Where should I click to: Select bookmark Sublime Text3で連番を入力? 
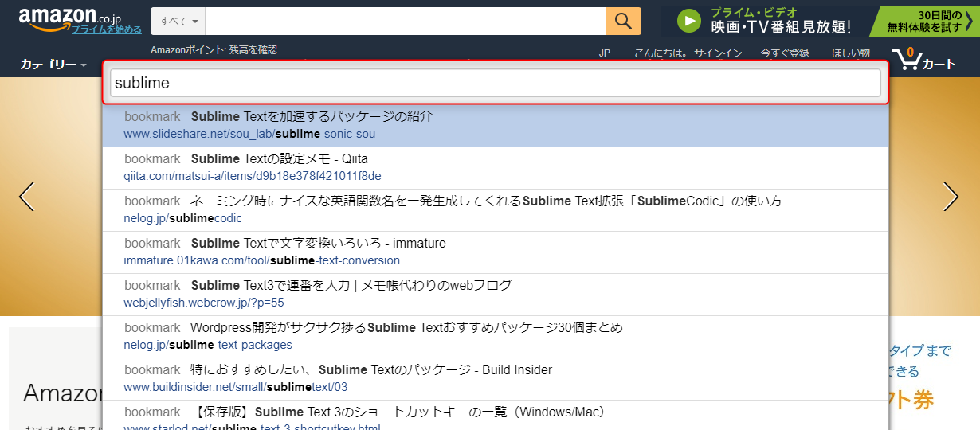[496, 295]
